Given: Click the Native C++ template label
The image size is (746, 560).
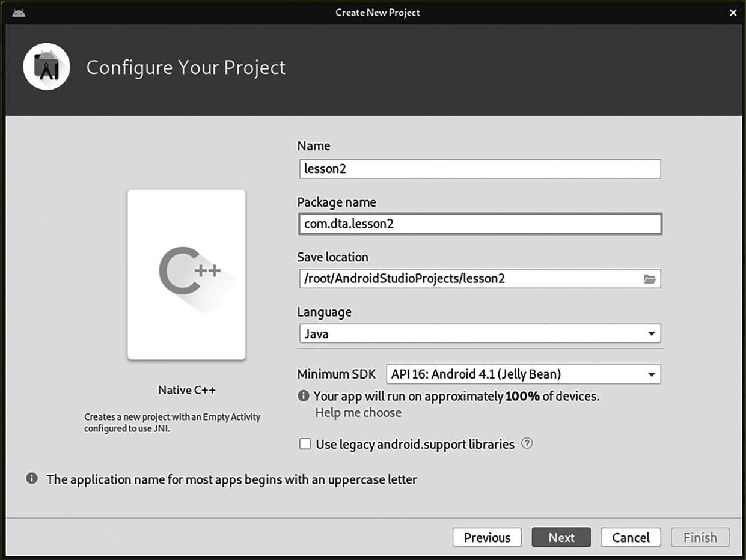Looking at the screenshot, I should click(186, 390).
